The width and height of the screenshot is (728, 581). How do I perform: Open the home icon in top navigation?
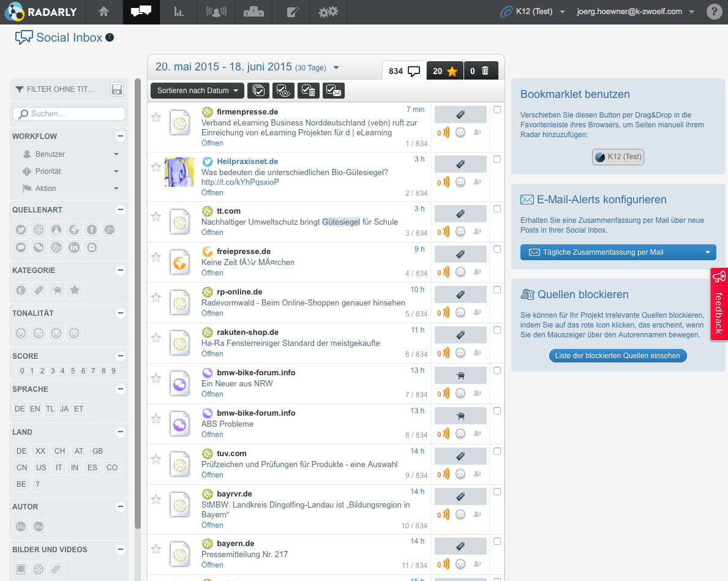tap(103, 12)
